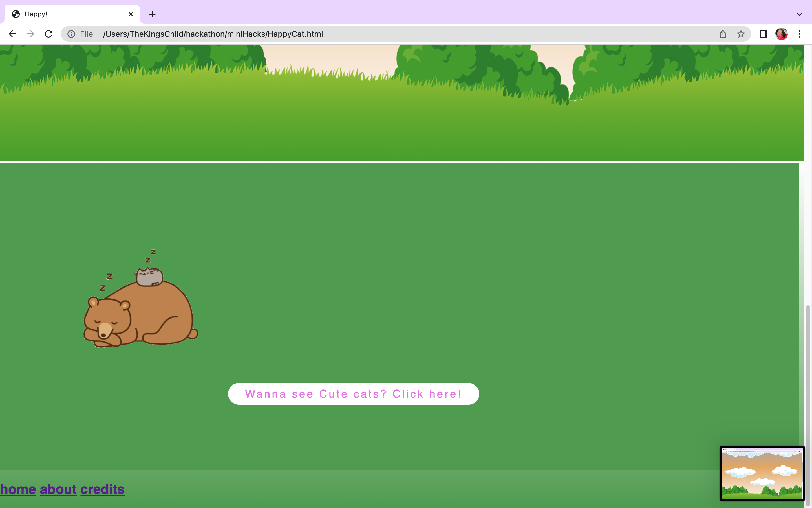Share this page icon
Image resolution: width=812 pixels, height=508 pixels.
click(x=723, y=34)
